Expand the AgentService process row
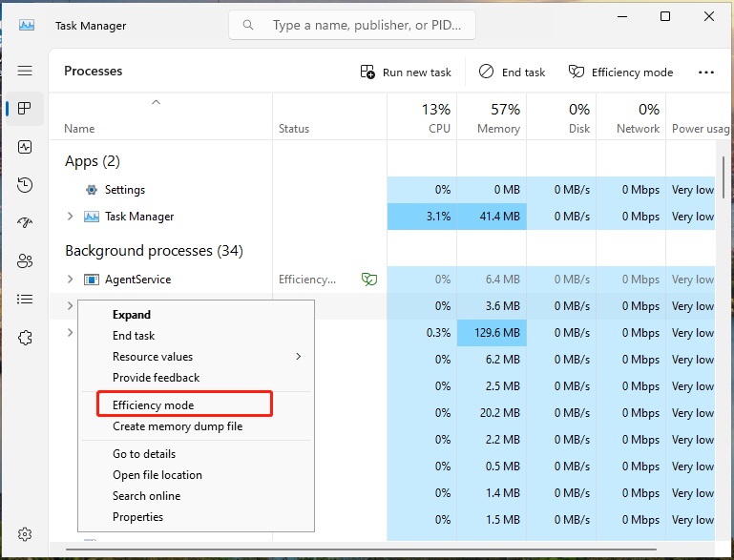 coord(71,279)
